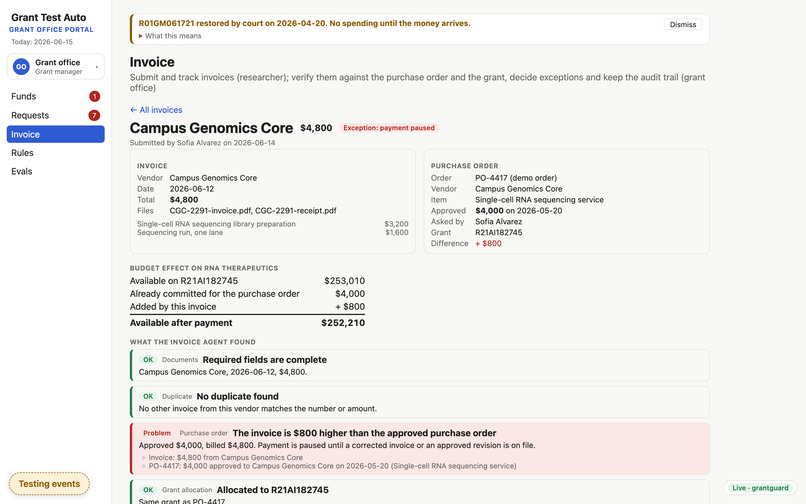The height and width of the screenshot is (504, 806).
Task: Click the invoice Total $4,800 value
Action: click(x=184, y=200)
